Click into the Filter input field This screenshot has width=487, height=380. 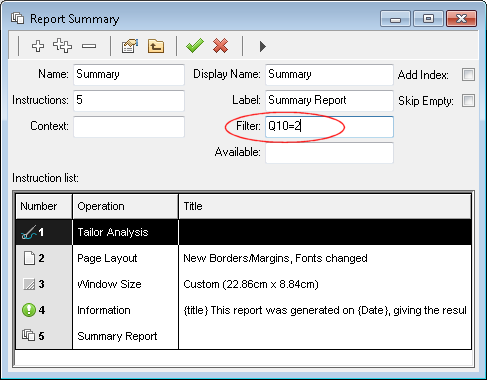pyautogui.click(x=329, y=126)
